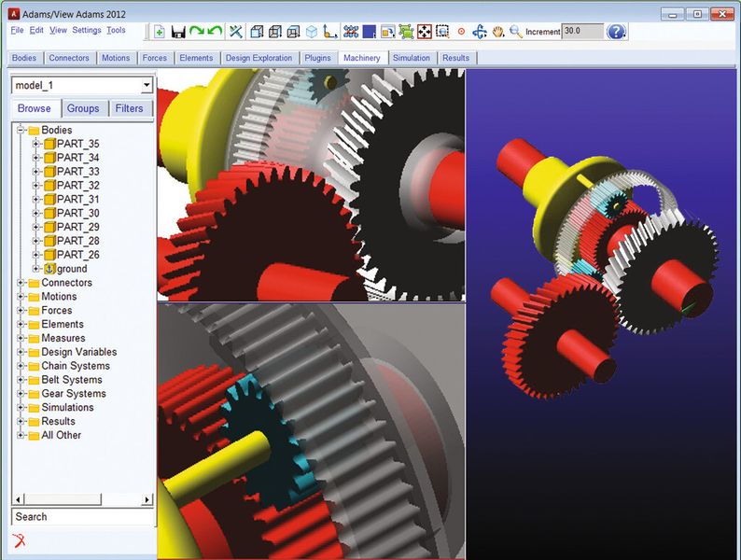Open the background color blue square
The width and height of the screenshot is (741, 560).
click(369, 32)
